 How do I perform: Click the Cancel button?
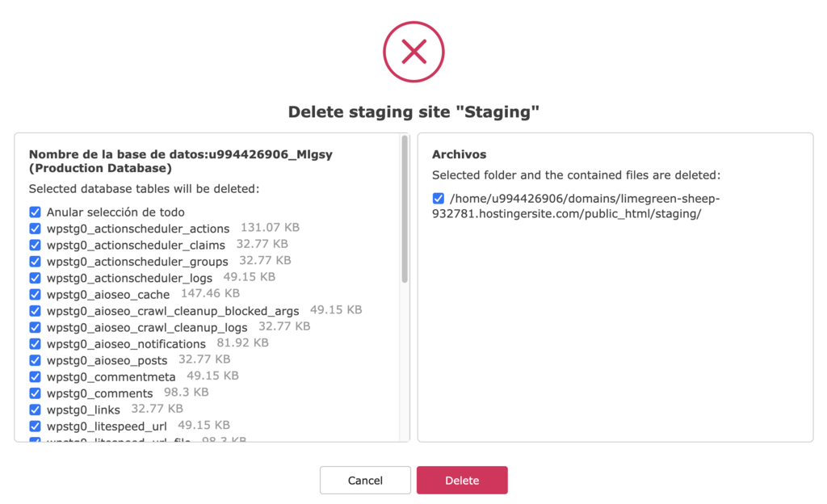pos(365,480)
